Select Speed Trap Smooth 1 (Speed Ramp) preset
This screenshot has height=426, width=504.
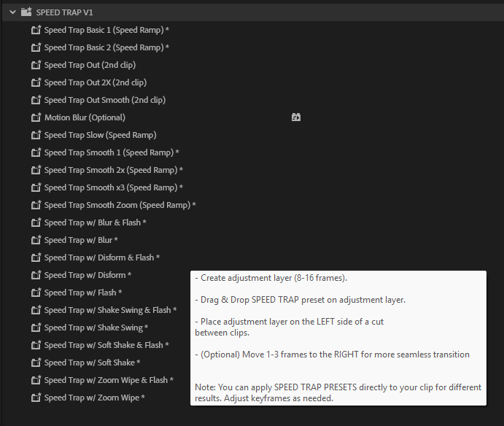111,152
